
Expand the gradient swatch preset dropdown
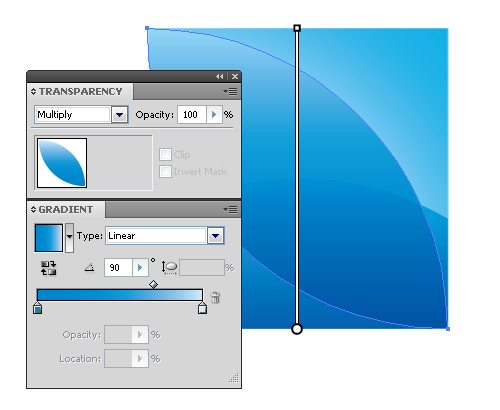69,238
